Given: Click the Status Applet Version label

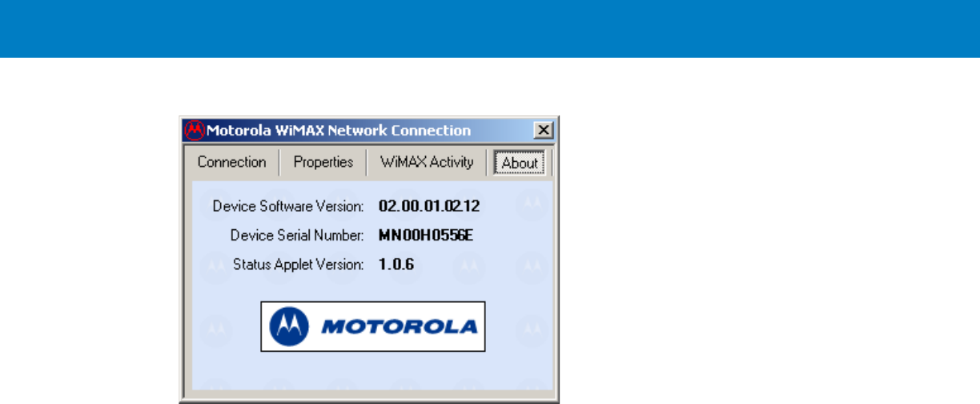Looking at the screenshot, I should click(299, 264).
